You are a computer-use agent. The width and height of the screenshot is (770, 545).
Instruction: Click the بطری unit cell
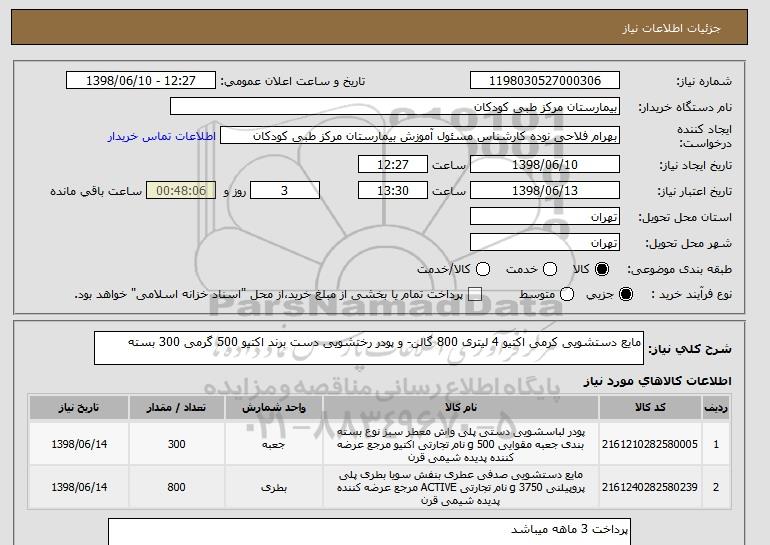click(274, 488)
